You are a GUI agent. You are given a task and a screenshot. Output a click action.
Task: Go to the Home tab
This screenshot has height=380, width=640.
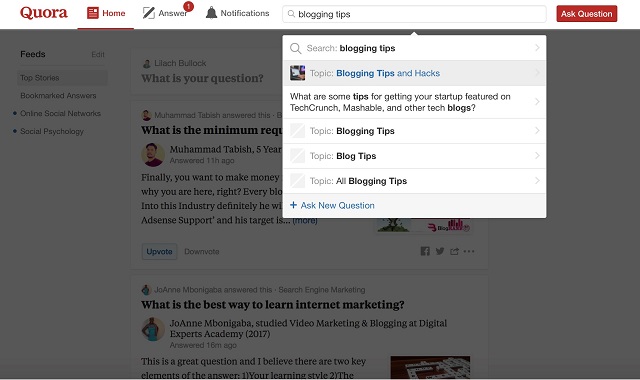tap(106, 13)
